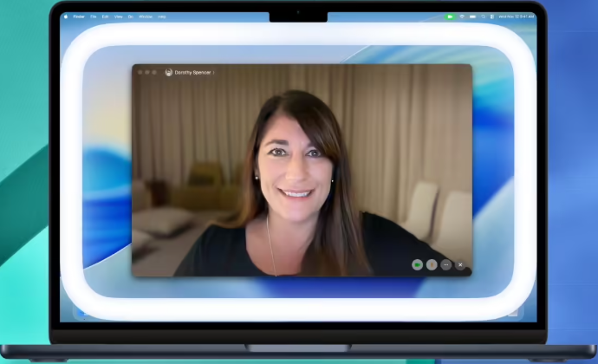Open the Window menu
This screenshot has width=598, height=364.
pos(146,16)
